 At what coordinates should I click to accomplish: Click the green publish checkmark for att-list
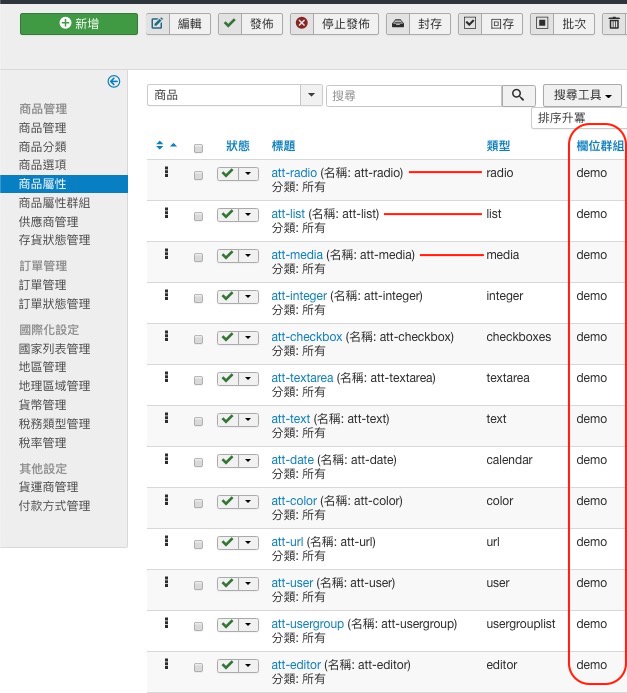click(x=228, y=215)
